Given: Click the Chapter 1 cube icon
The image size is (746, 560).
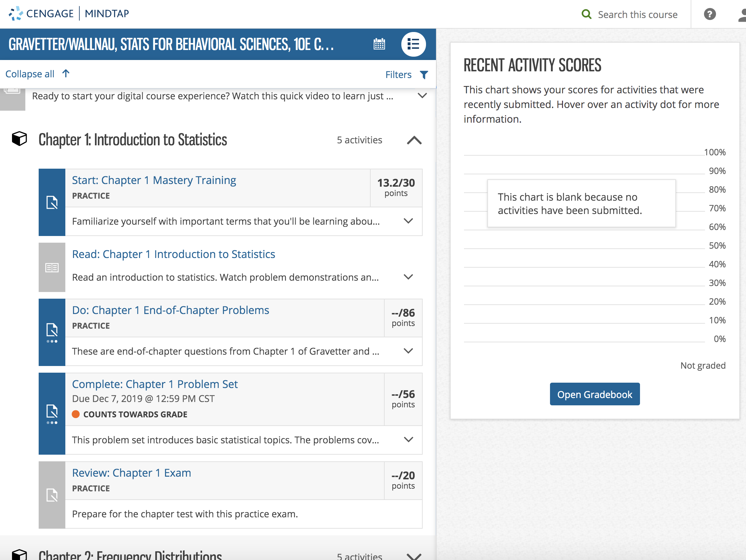Looking at the screenshot, I should pyautogui.click(x=19, y=139).
